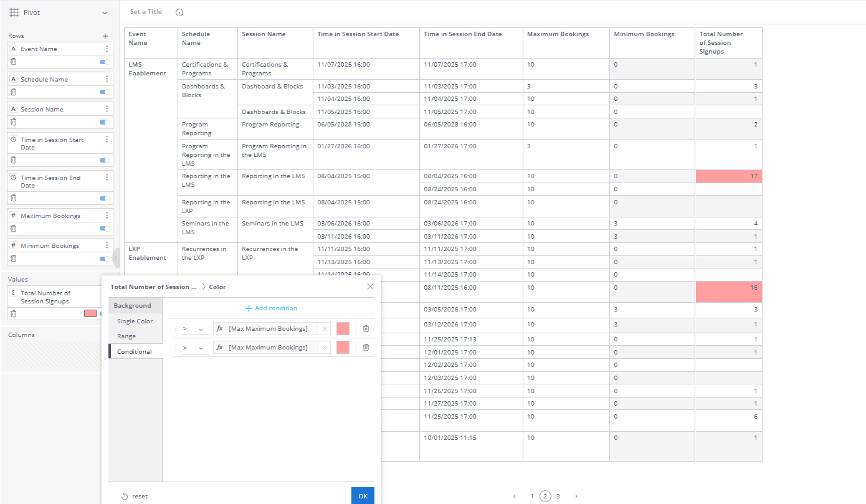
Task: Open the kebab menu on Schedule Name row
Action: (106, 79)
